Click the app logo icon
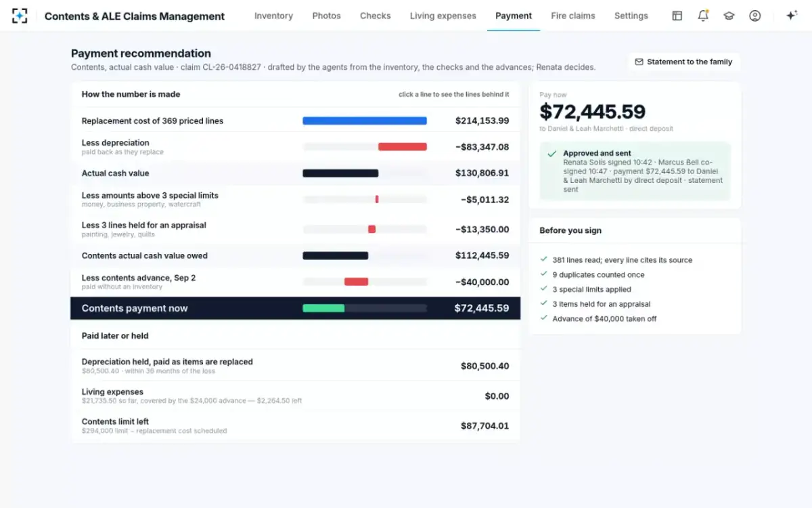The width and height of the screenshot is (812, 508). (x=20, y=16)
